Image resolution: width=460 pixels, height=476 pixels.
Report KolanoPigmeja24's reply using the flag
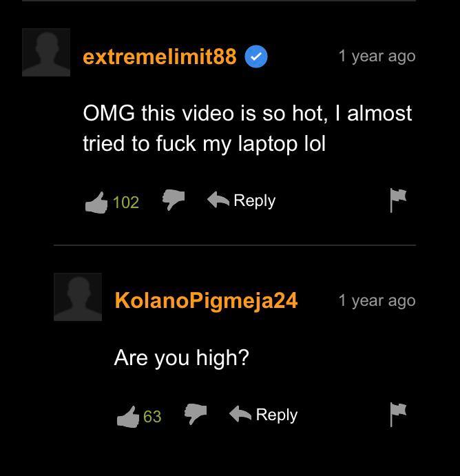(398, 415)
